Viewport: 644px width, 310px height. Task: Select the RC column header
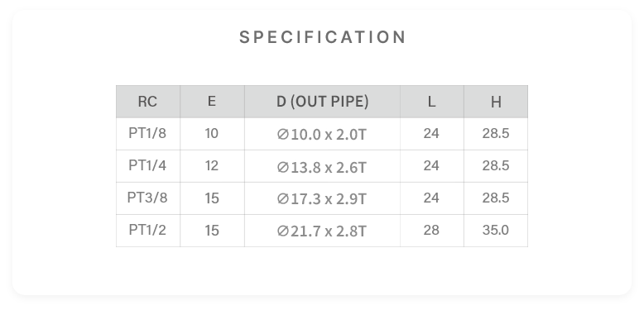point(147,102)
